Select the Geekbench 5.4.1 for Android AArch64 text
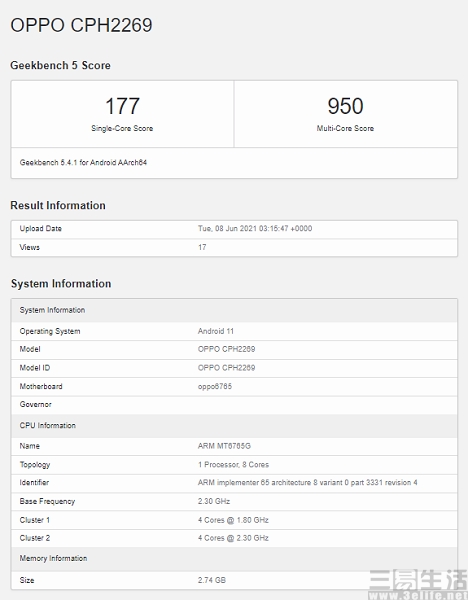This screenshot has height=600, width=468. click(x=83, y=163)
